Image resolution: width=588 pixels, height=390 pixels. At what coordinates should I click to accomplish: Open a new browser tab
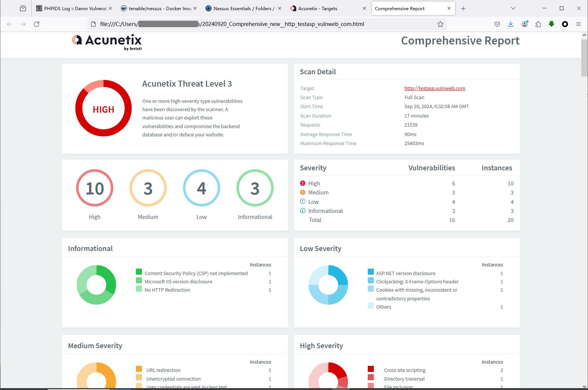[463, 8]
